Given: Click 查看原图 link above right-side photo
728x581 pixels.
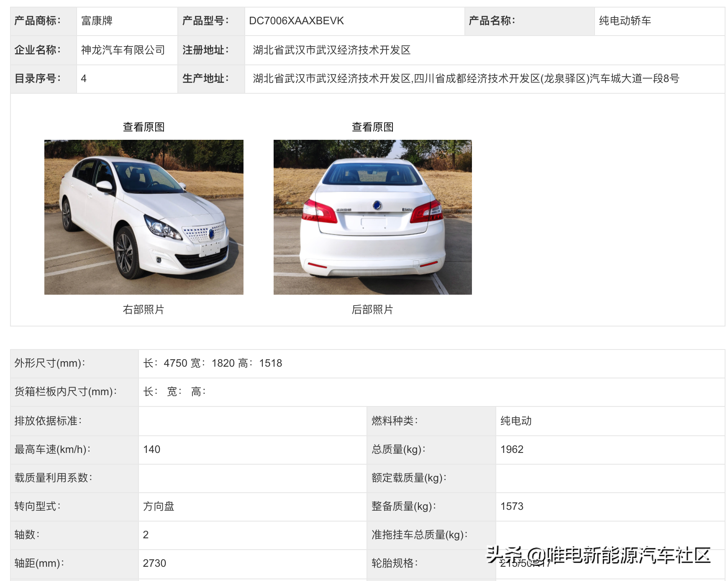Looking at the screenshot, I should [x=144, y=127].
